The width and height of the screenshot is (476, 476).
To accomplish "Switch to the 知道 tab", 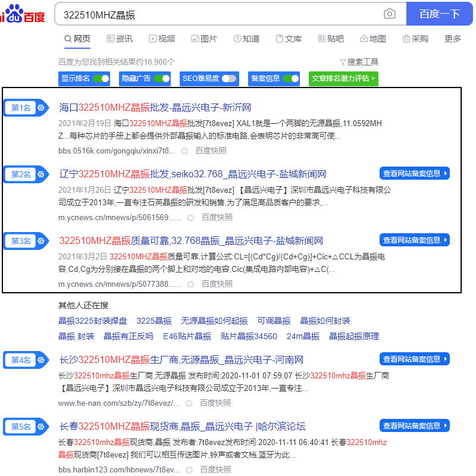I will [246, 39].
